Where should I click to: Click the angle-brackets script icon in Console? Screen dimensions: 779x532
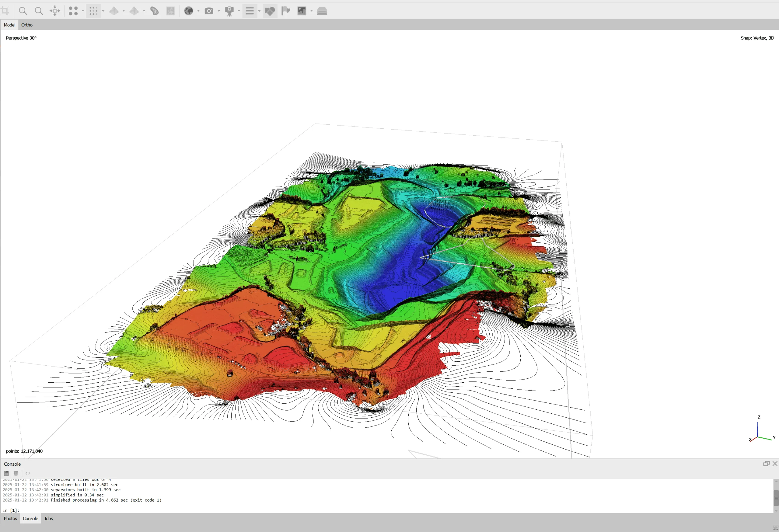tap(28, 473)
